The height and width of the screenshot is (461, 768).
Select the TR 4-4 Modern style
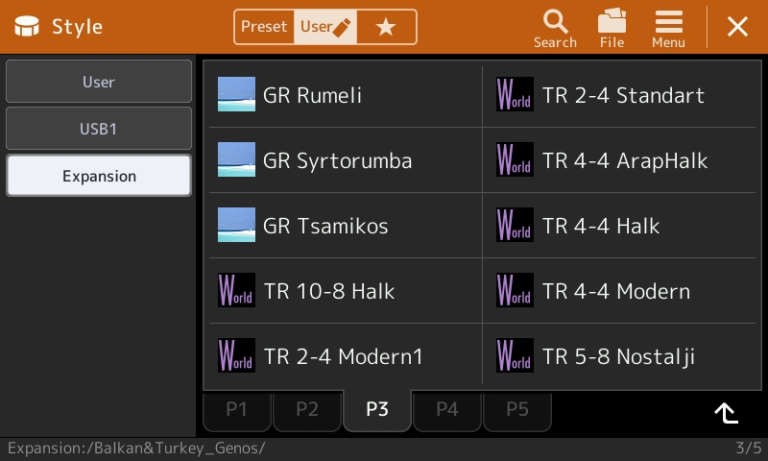coord(620,291)
